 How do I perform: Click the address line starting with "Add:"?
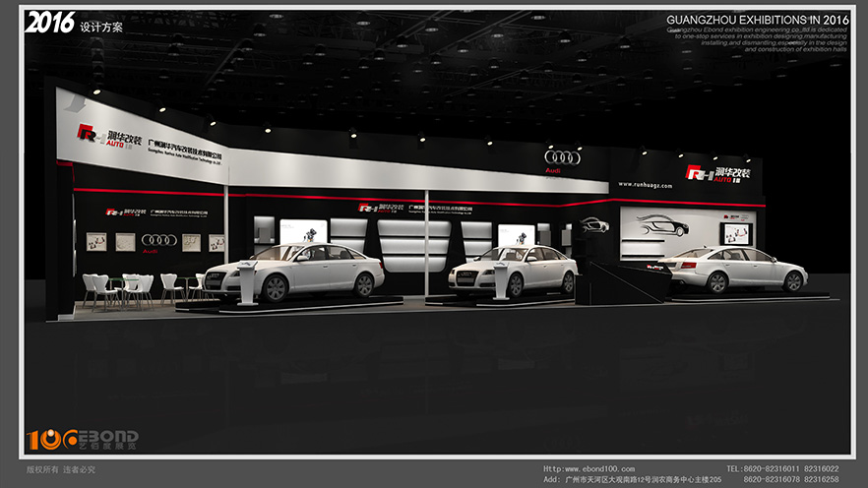(x=632, y=479)
